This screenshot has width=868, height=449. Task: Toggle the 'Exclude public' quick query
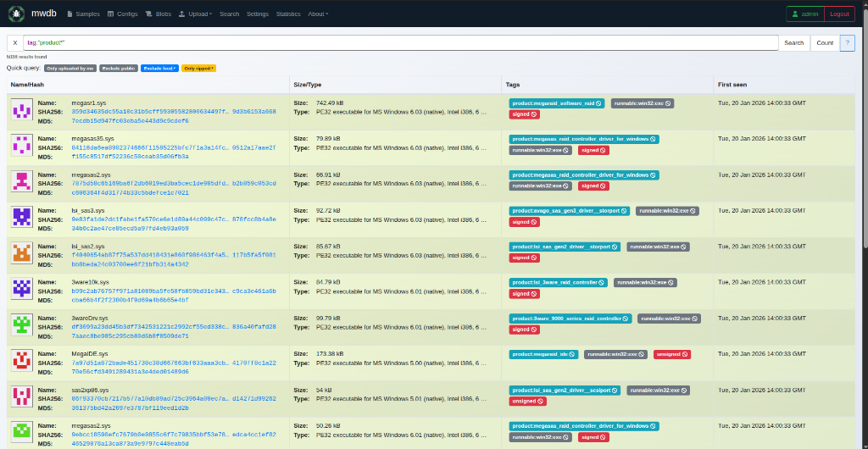point(119,68)
